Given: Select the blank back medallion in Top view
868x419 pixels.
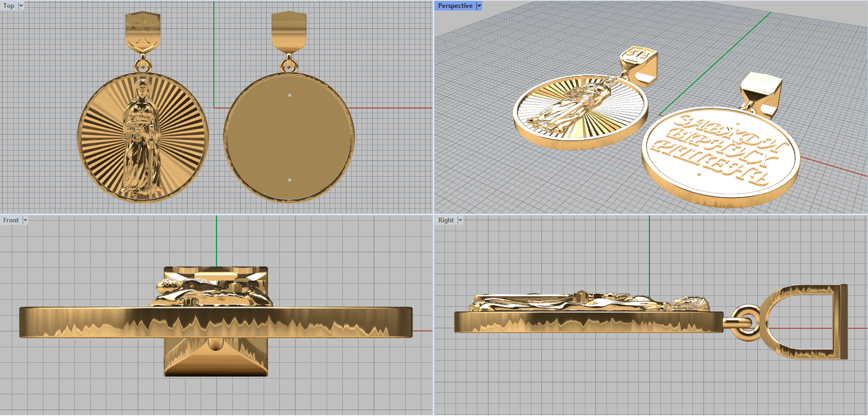Looking at the screenshot, I should click(x=289, y=138).
